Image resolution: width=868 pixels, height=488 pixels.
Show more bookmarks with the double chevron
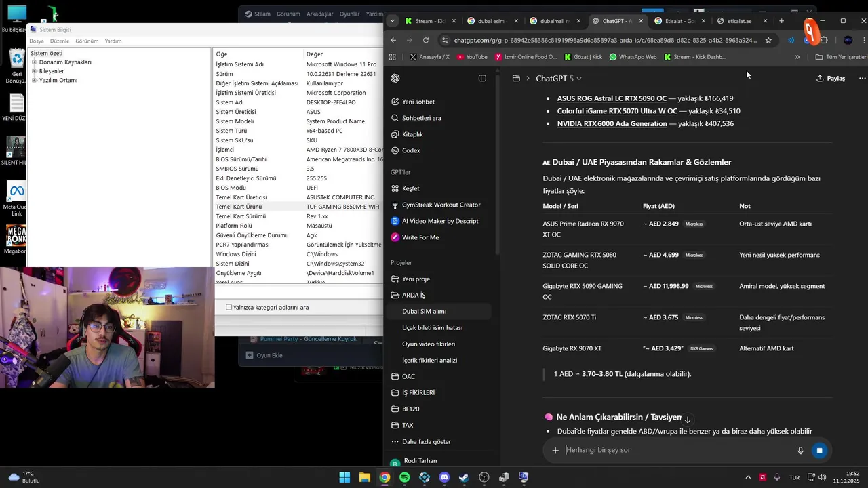point(797,57)
